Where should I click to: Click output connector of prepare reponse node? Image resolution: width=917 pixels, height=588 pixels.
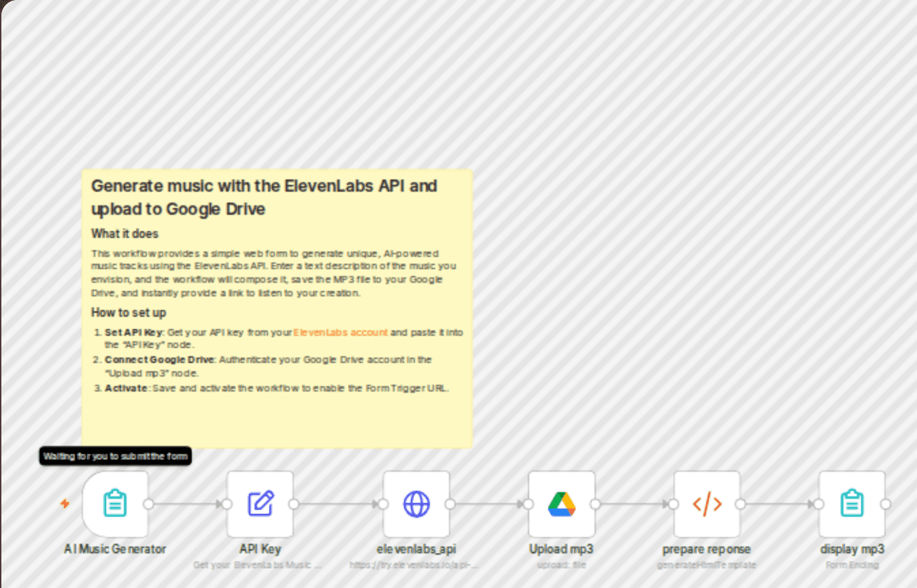coord(741,504)
